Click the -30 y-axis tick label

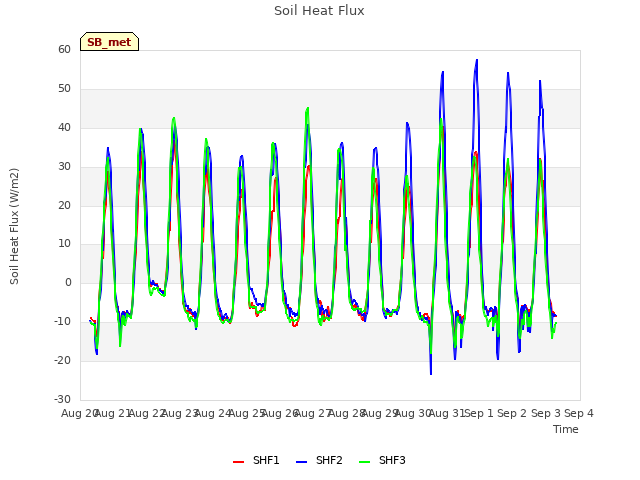tap(62, 399)
